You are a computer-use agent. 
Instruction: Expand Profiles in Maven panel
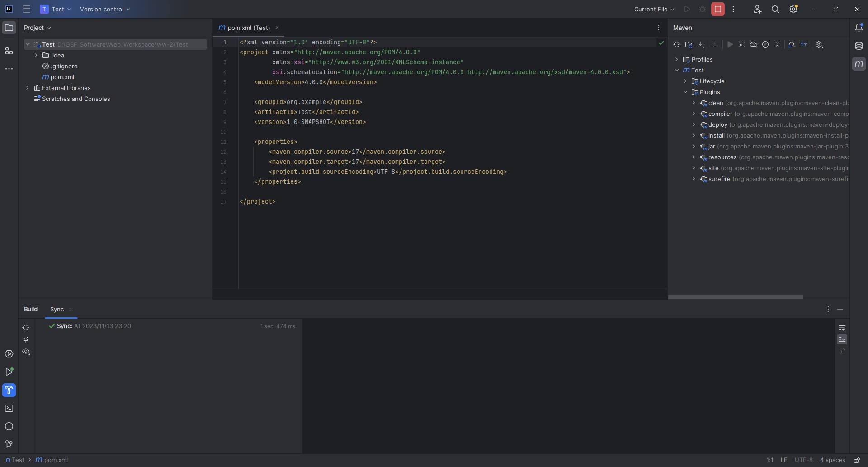tap(677, 59)
